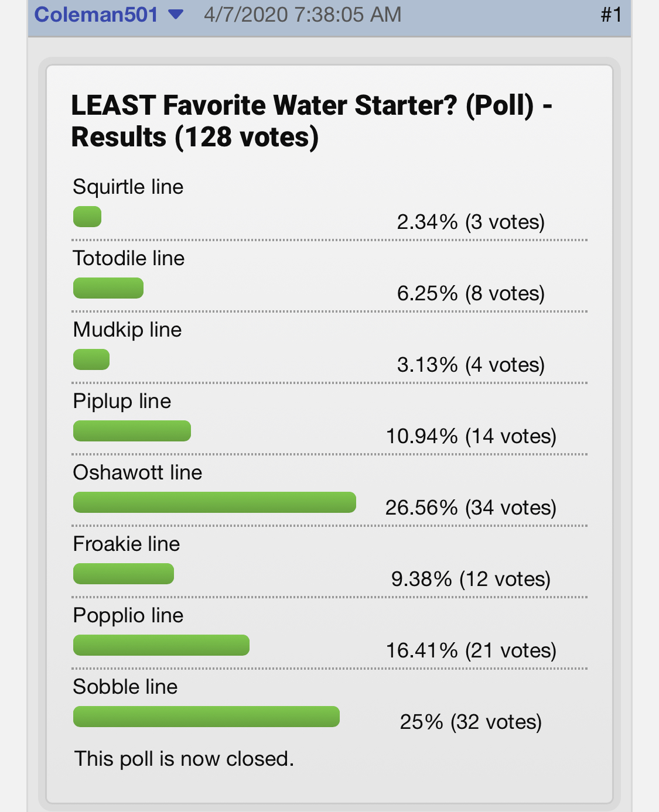The width and height of the screenshot is (659, 812).
Task: Click the Piplup line green result bar
Action: [x=132, y=431]
